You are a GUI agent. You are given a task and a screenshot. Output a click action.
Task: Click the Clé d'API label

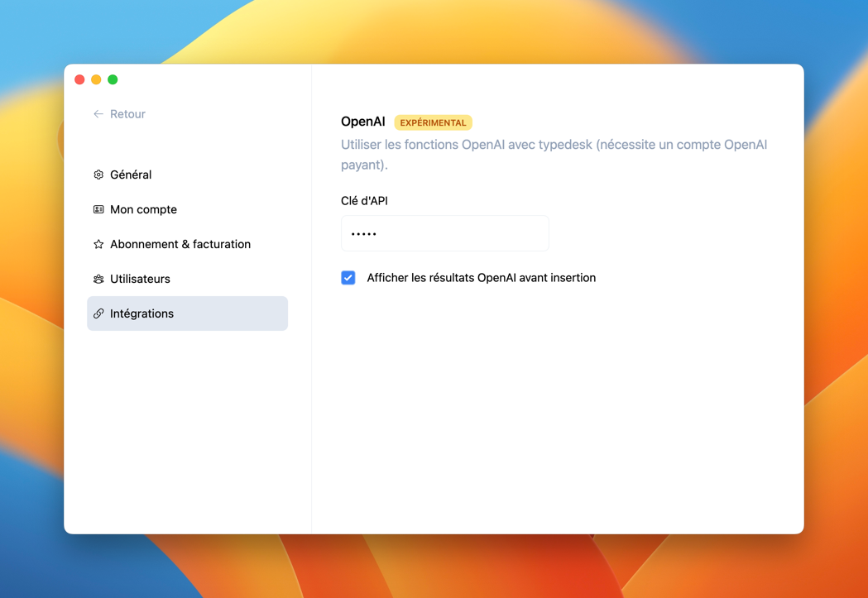pos(364,201)
